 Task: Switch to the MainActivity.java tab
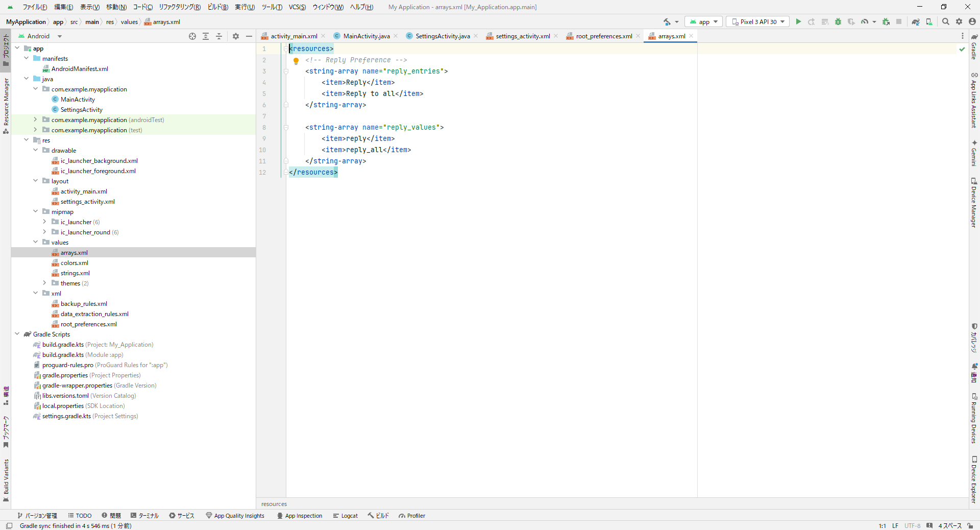pos(366,36)
